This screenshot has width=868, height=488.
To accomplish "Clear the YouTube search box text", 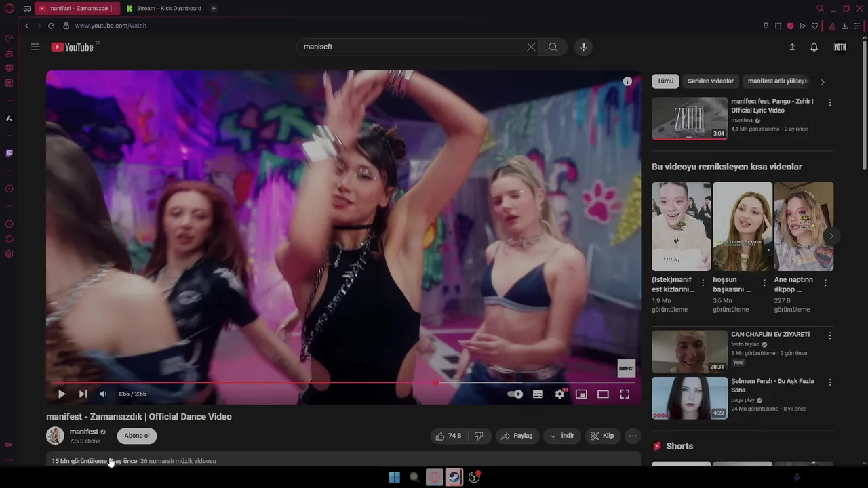I will point(531,47).
